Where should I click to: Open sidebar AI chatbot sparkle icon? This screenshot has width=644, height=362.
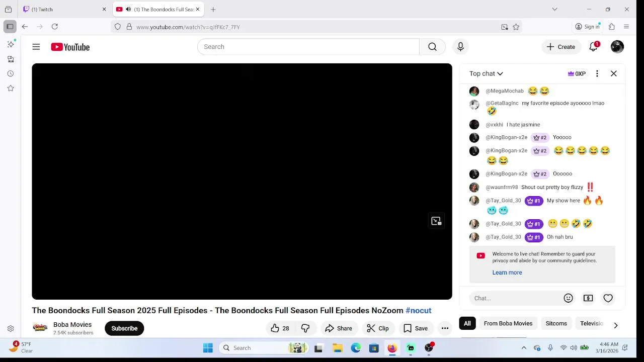tap(11, 44)
